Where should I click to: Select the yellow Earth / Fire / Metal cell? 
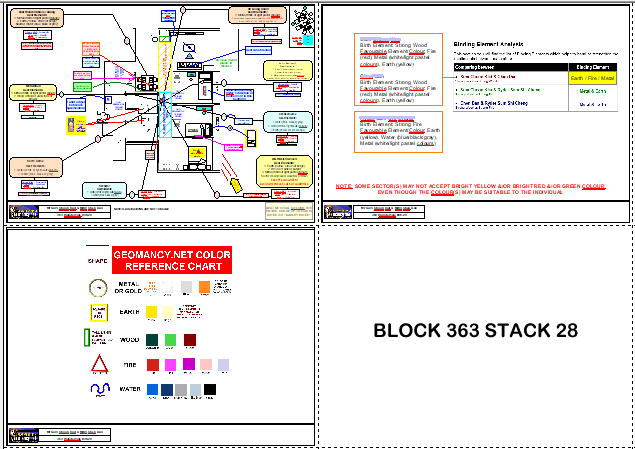591,77
